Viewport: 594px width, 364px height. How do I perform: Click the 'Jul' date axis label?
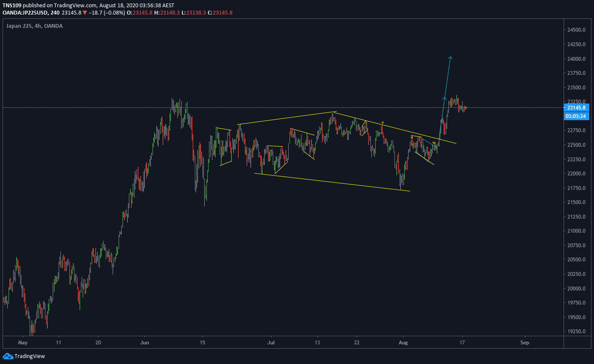pos(271,343)
